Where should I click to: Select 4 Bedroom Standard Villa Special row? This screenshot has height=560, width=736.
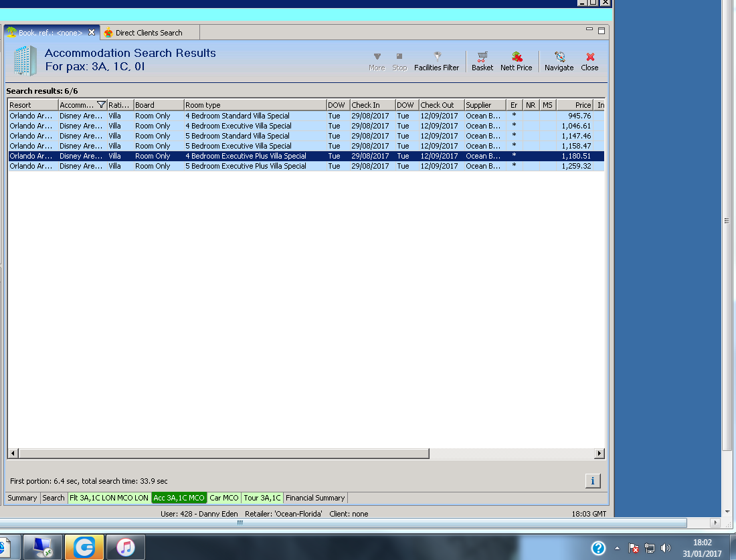[306, 116]
